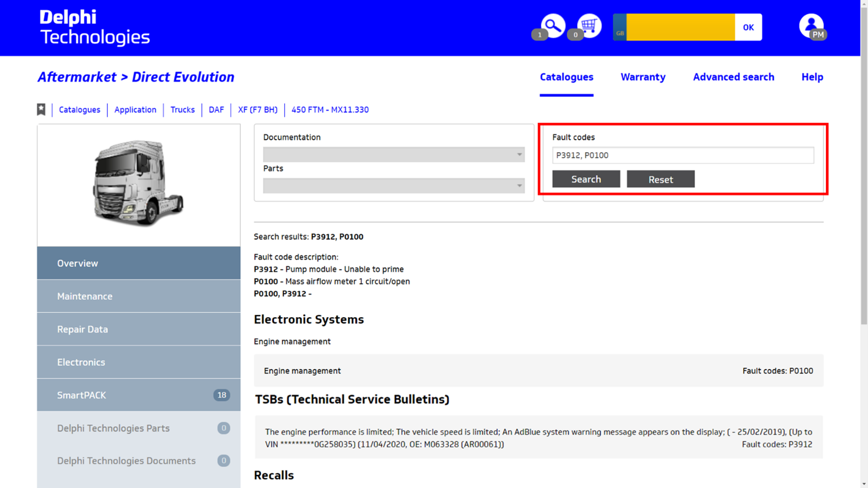Select Repair Data in sidebar

[139, 329]
